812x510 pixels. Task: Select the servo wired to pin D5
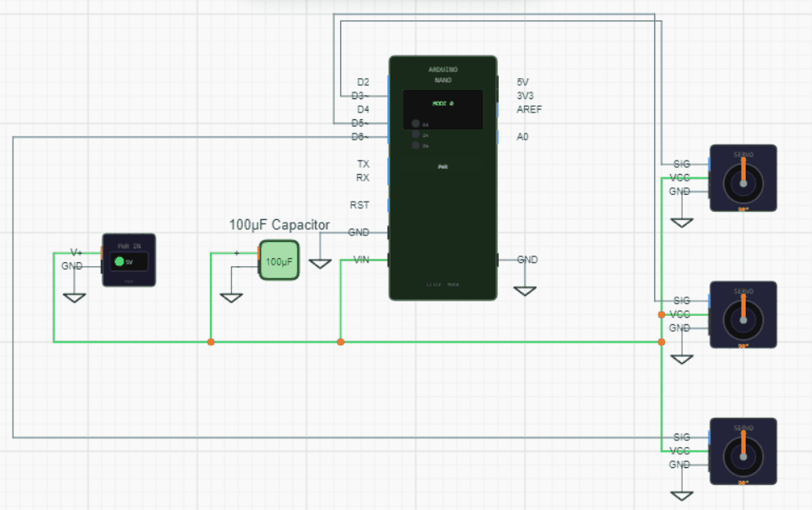coord(743,314)
